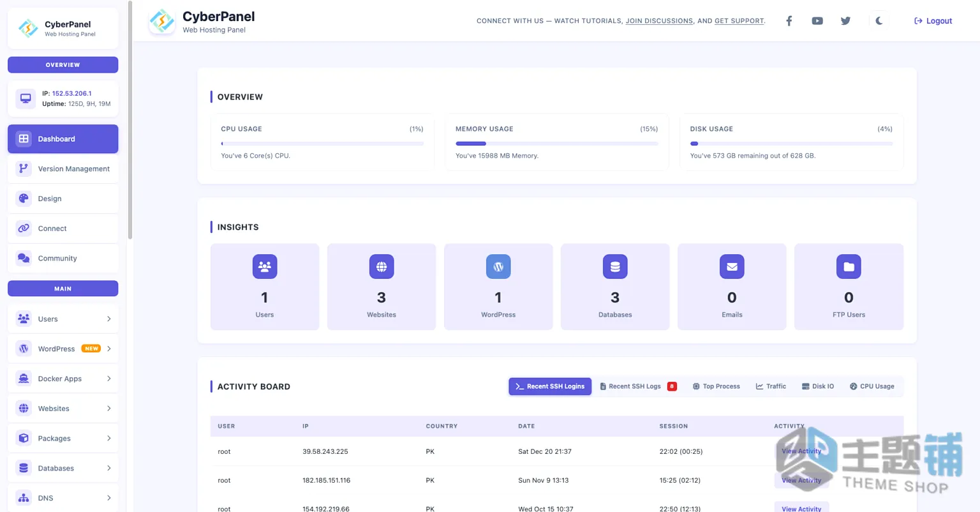Viewport: 980px width, 512px height.
Task: Open the WordPress insight card icon
Action: (x=498, y=267)
